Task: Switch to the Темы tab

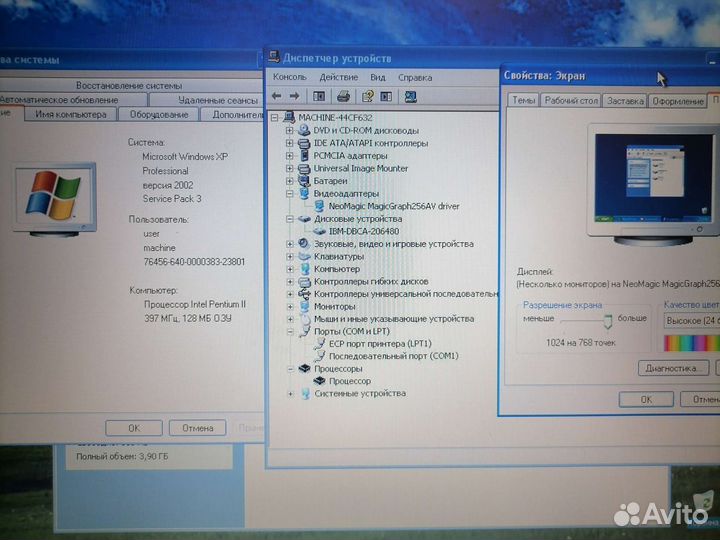Action: tap(523, 100)
